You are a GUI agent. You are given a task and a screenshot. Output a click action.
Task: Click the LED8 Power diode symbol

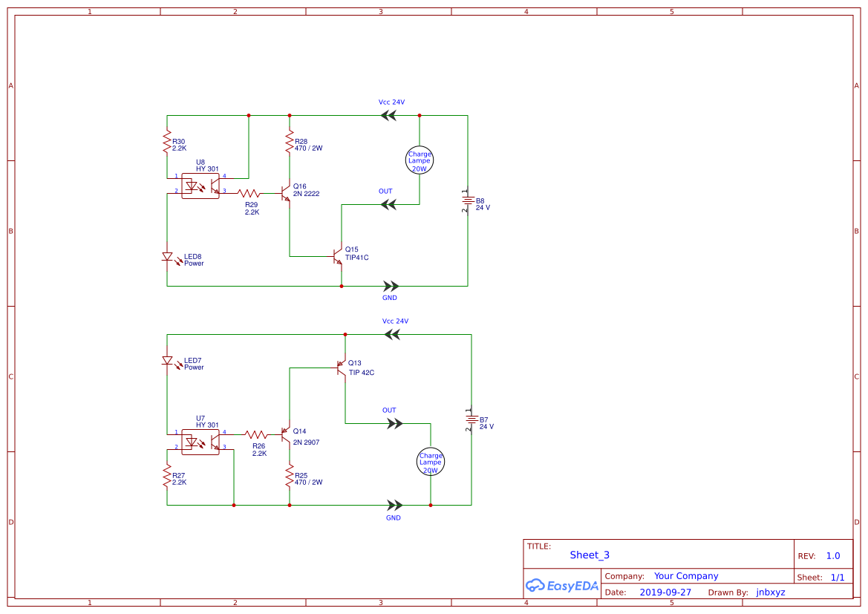click(x=166, y=255)
